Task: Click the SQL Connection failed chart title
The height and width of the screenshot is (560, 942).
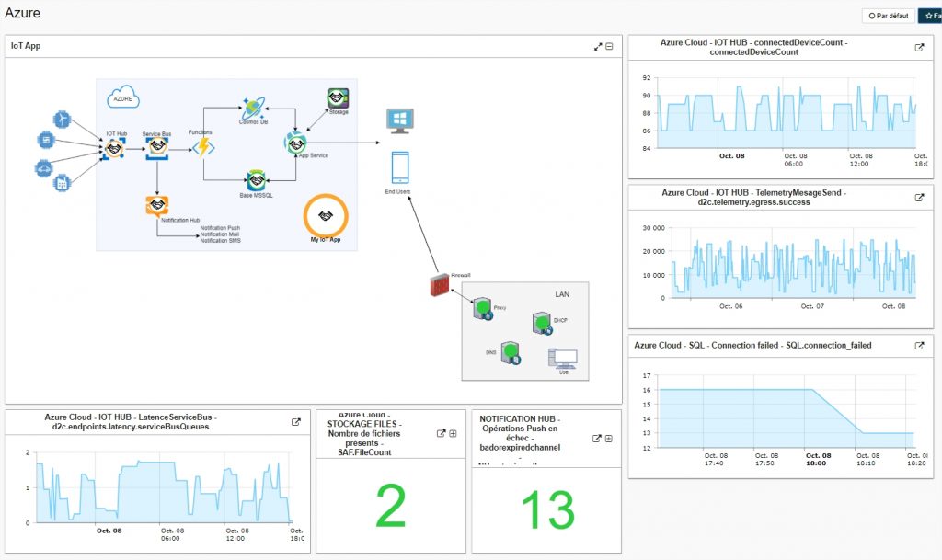Action: click(752, 346)
